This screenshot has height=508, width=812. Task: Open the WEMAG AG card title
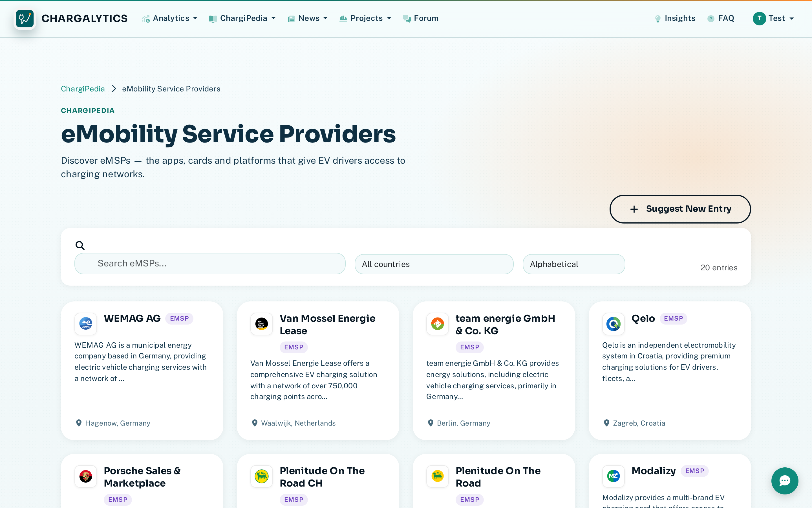[x=132, y=318]
